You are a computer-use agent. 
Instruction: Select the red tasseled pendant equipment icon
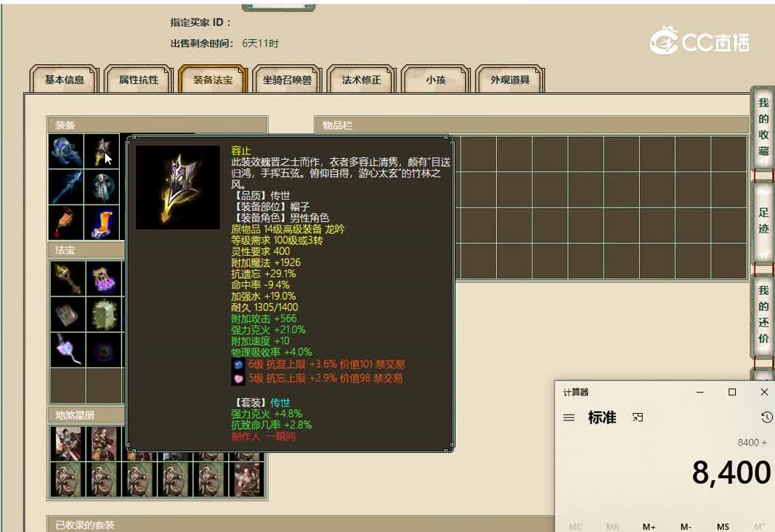tap(66, 222)
